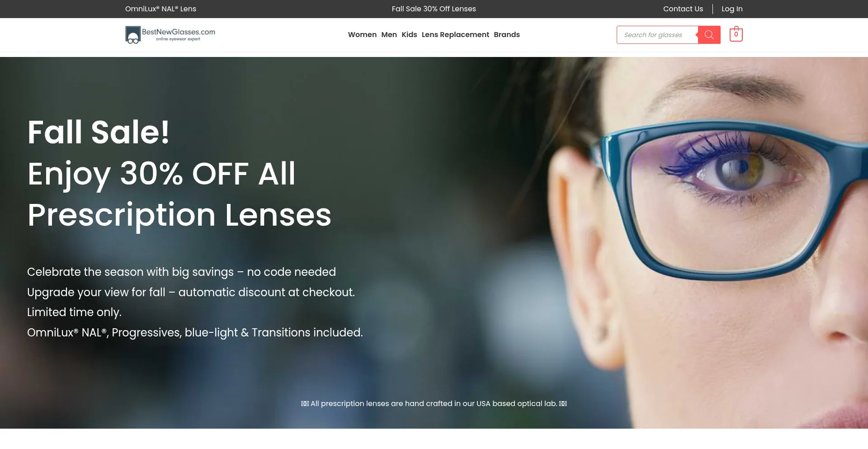The image size is (868, 449).
Task: Select Lens Replacement in navigation
Action: [x=455, y=35]
